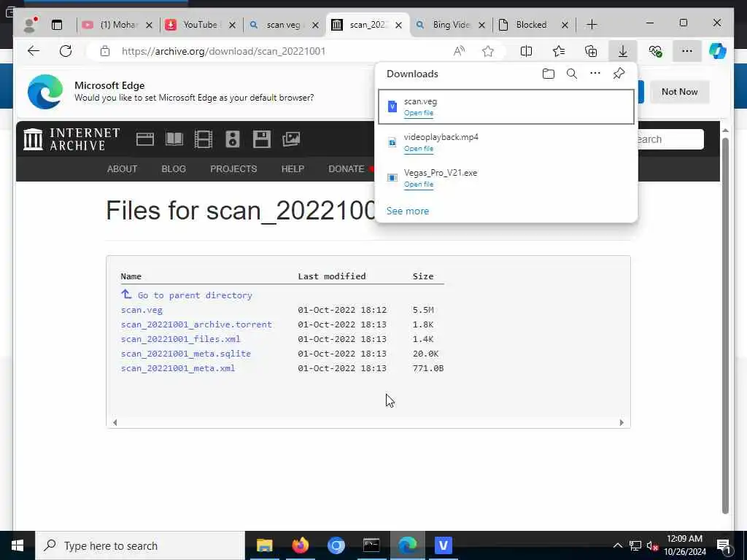
Task: Click Open file under videoplayback.mp4
Action: pyautogui.click(x=419, y=149)
